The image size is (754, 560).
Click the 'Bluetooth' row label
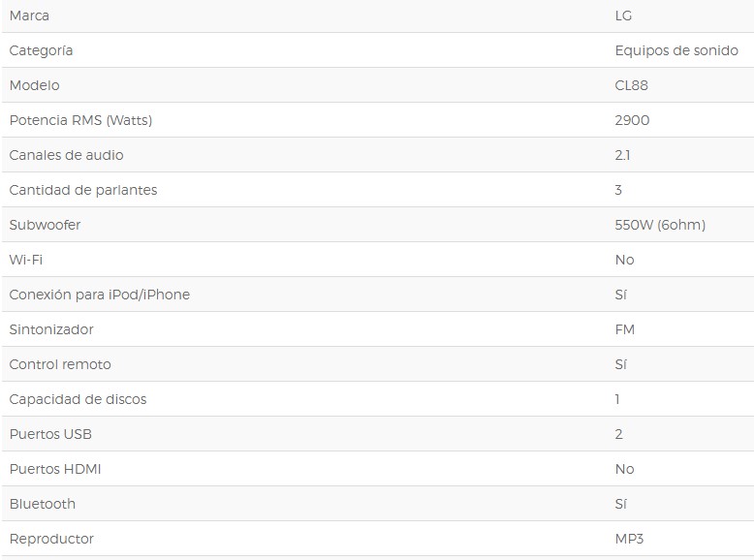42,504
